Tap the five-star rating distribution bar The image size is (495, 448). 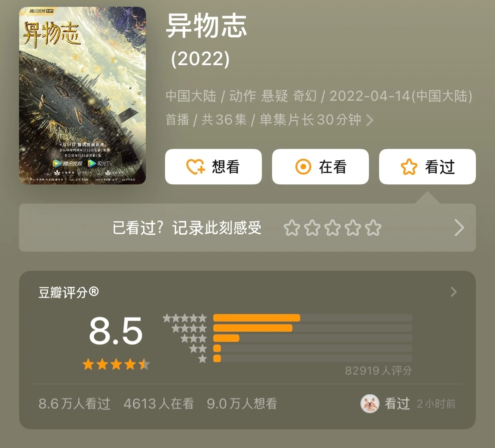point(313,318)
